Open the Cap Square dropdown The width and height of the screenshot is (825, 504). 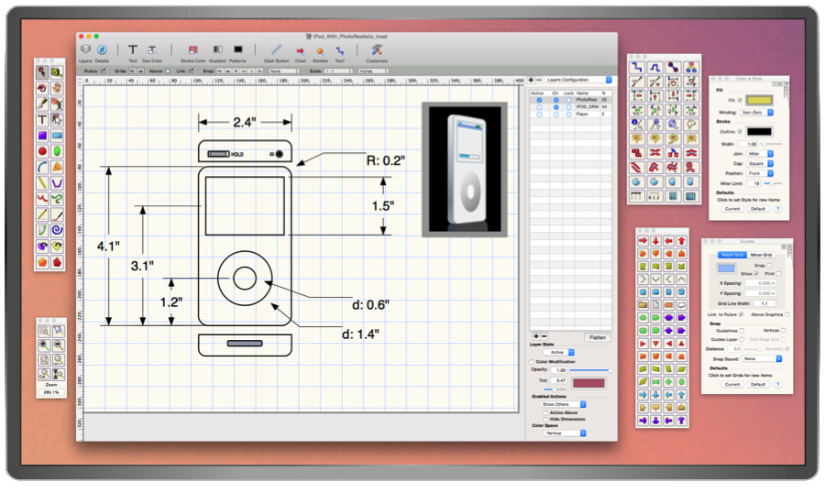[x=760, y=164]
